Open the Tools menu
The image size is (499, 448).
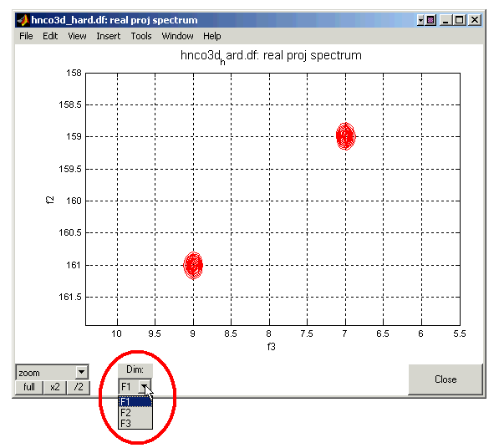tap(141, 36)
